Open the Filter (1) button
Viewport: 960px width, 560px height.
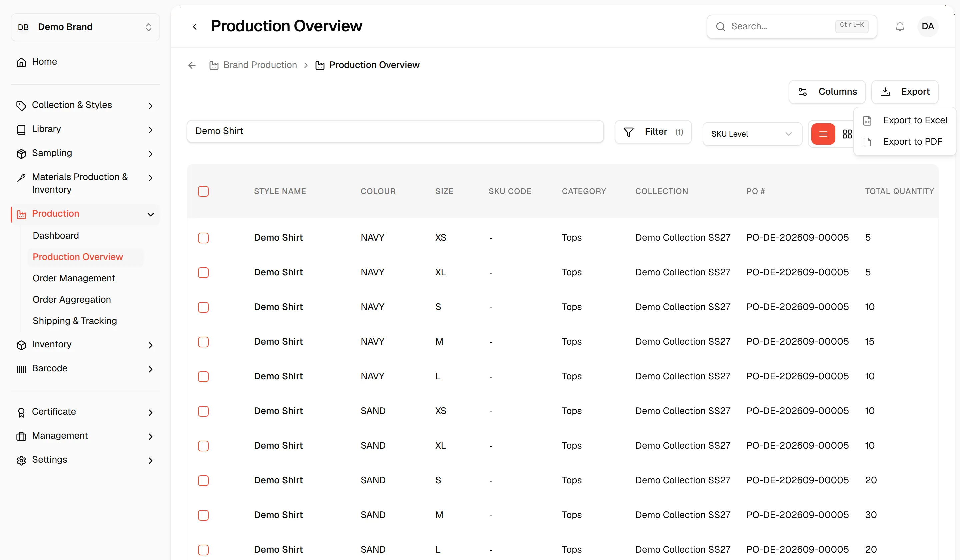[653, 132]
